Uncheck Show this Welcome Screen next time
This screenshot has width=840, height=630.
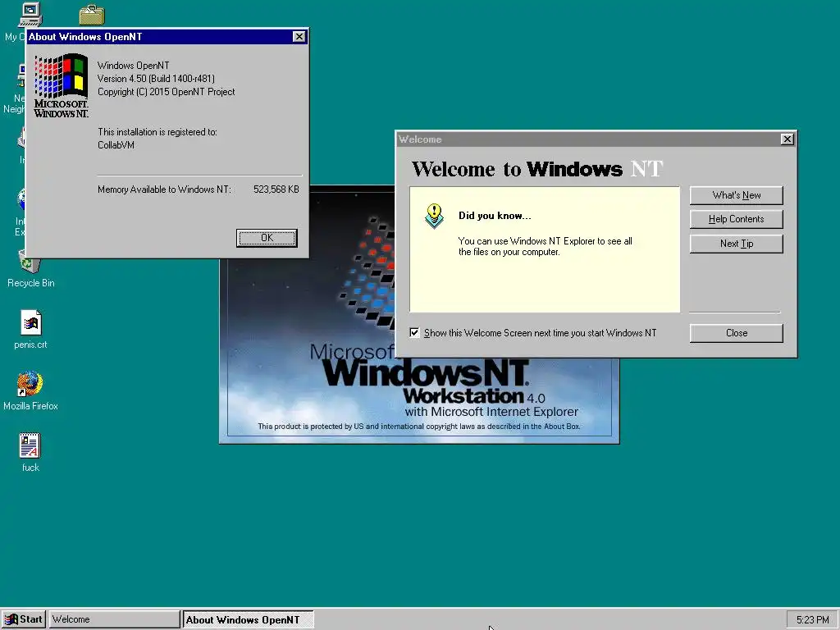point(414,333)
